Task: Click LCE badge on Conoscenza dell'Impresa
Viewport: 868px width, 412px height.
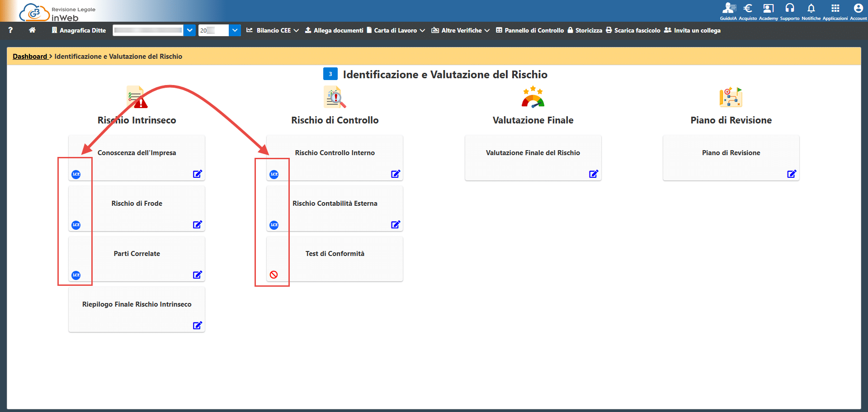Action: click(x=76, y=175)
